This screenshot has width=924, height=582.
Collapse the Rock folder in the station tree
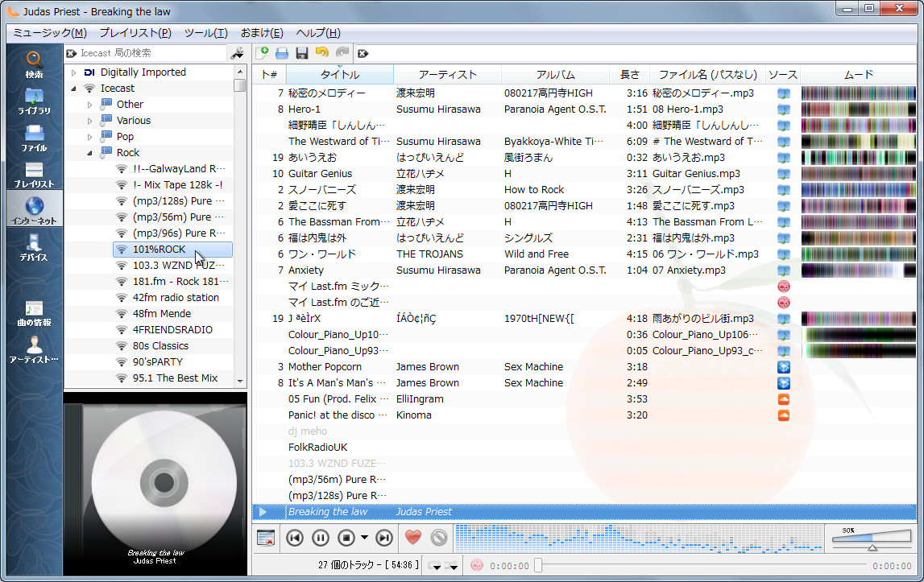pos(91,152)
